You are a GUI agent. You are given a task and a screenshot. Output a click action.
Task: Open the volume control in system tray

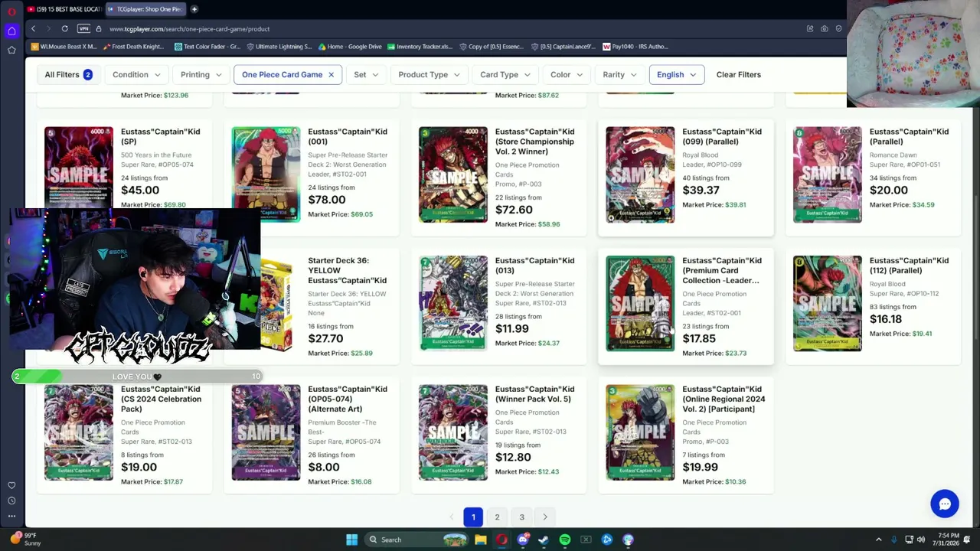point(921,540)
